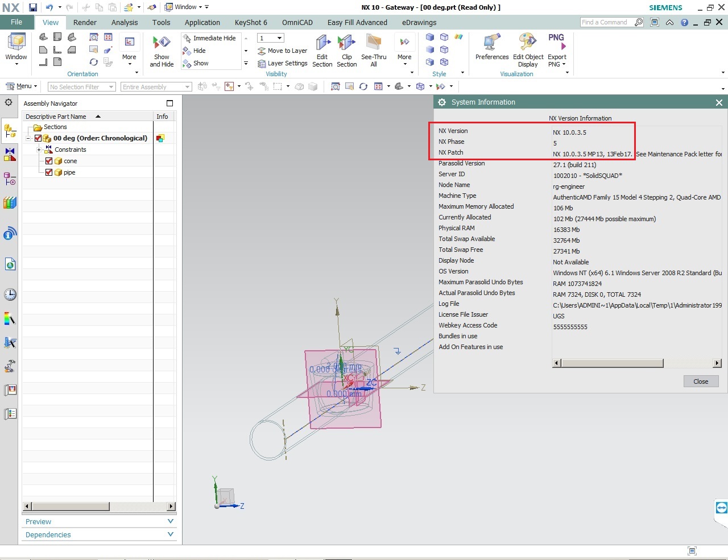
Task: Open the Assembly Navigator sidebar tab
Action: [10, 131]
